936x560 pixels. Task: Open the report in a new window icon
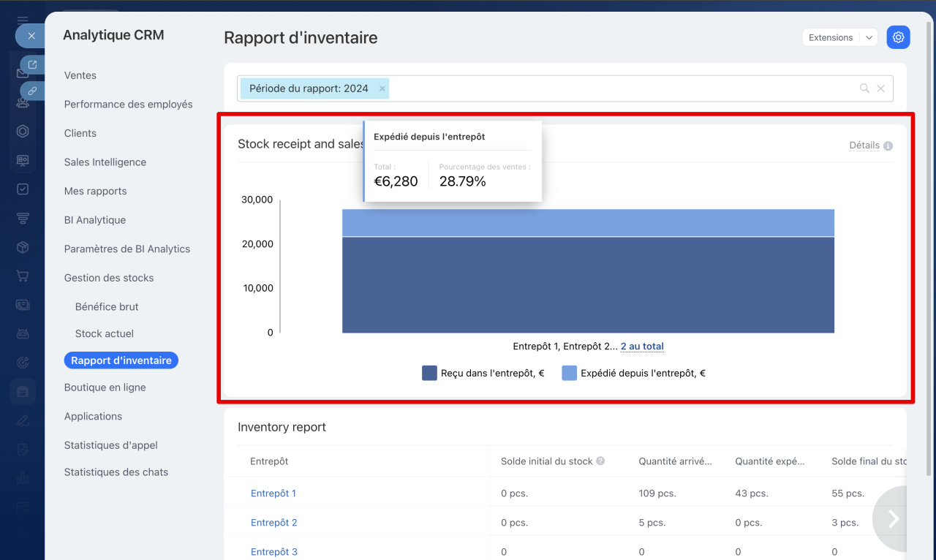pos(32,66)
